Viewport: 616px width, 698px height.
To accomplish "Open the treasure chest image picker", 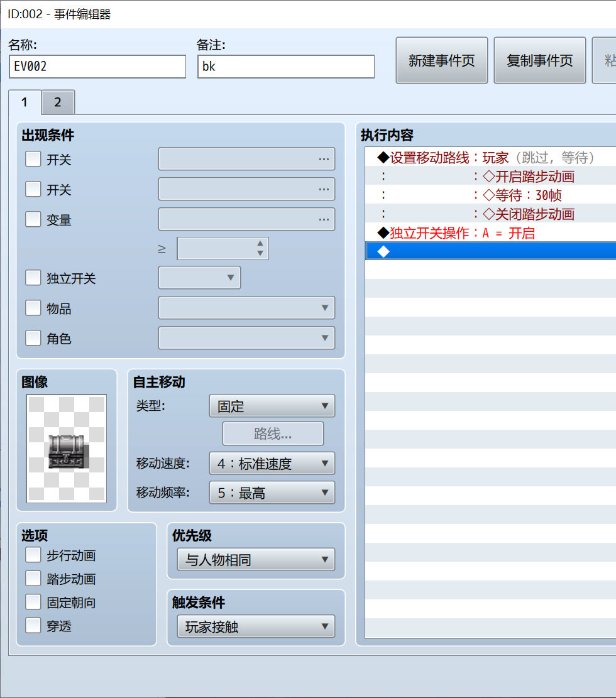I will [x=67, y=449].
